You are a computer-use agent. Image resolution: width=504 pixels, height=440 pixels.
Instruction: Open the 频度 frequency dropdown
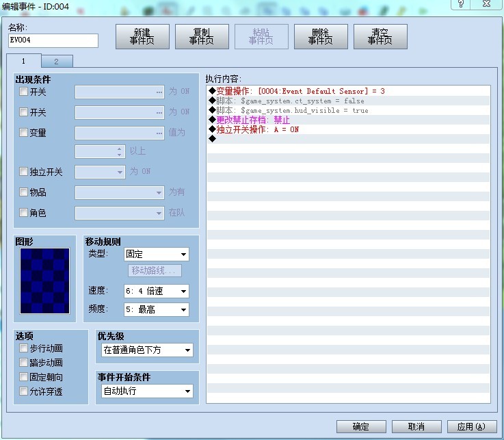(156, 310)
